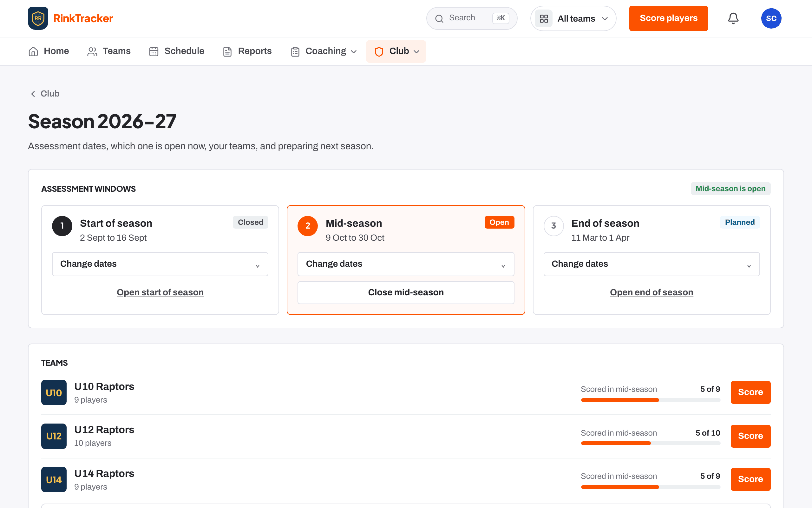
Task: Click the Schedule calendar icon
Action: [x=154, y=51]
